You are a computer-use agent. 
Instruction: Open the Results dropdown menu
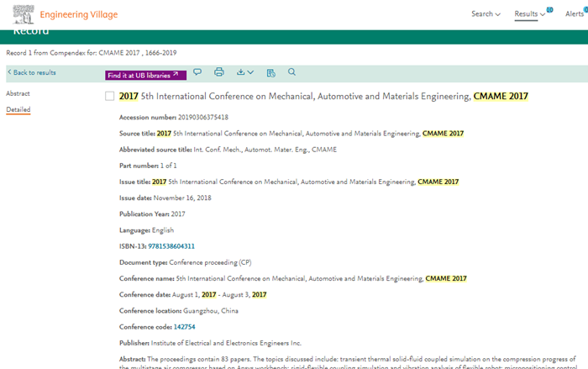(529, 14)
